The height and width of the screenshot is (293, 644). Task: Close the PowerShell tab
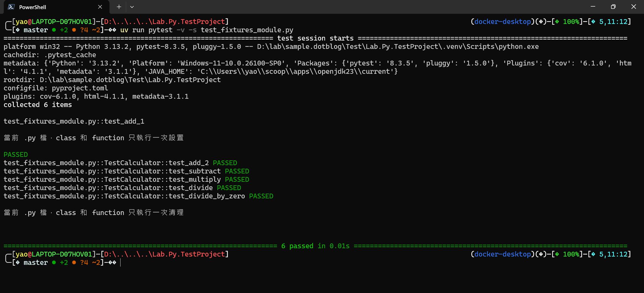pyautogui.click(x=100, y=7)
